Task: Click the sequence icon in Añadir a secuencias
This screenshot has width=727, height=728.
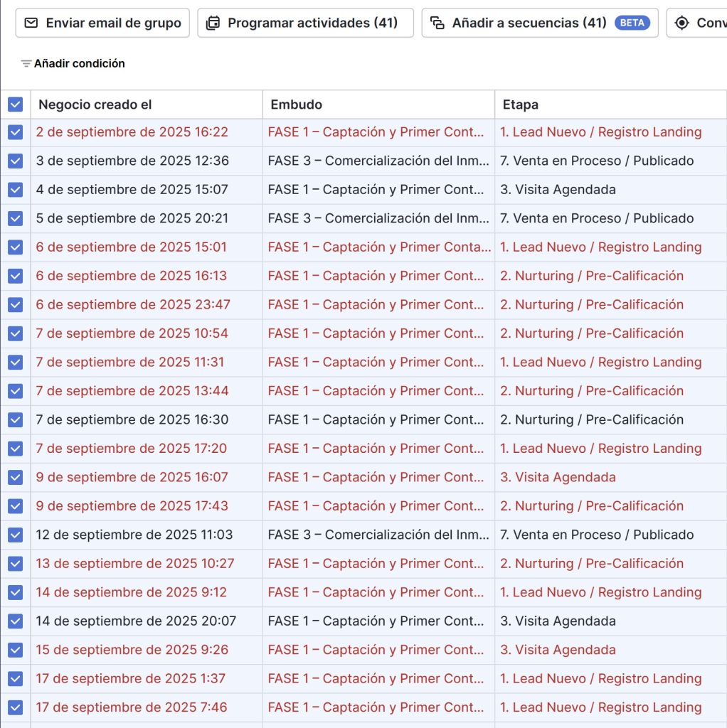Action: pos(437,23)
